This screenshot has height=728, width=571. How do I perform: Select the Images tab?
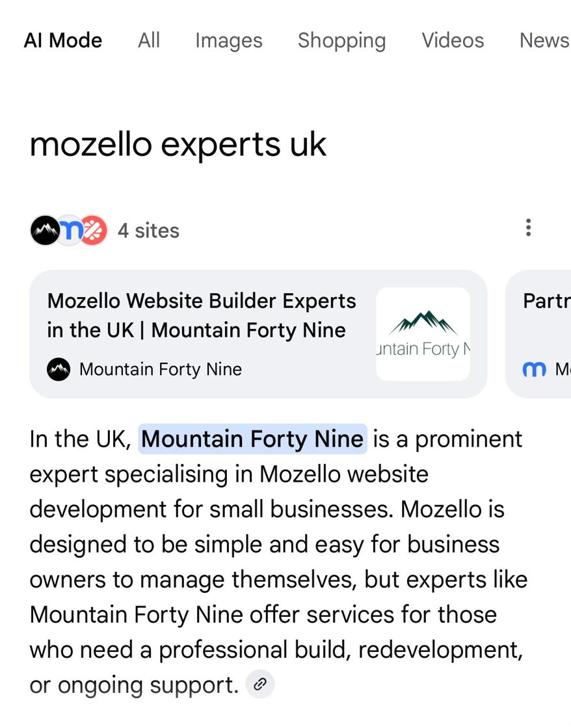coord(228,40)
